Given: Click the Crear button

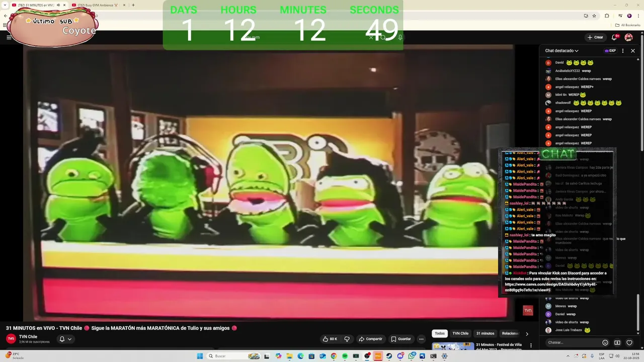Looking at the screenshot, I should click(x=595, y=37).
